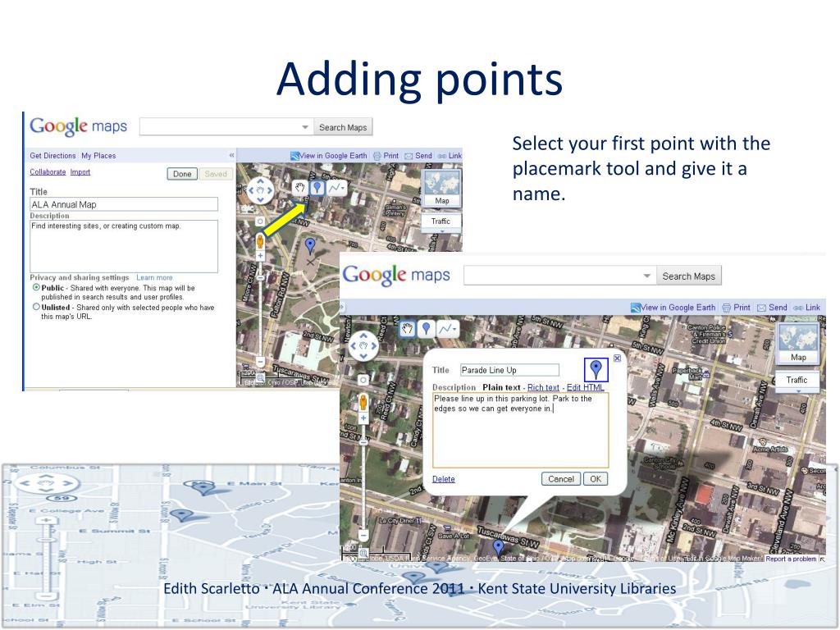Click the Parade Line Up title field

point(509,370)
